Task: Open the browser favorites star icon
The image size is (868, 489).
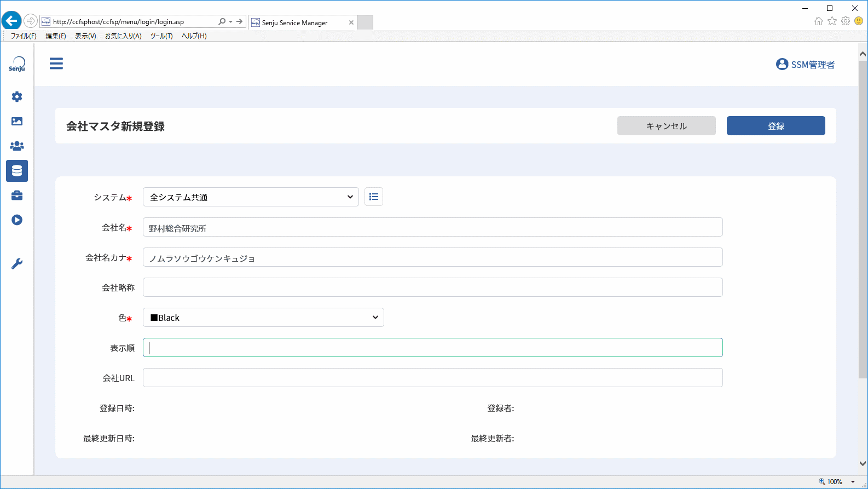Action: point(832,21)
